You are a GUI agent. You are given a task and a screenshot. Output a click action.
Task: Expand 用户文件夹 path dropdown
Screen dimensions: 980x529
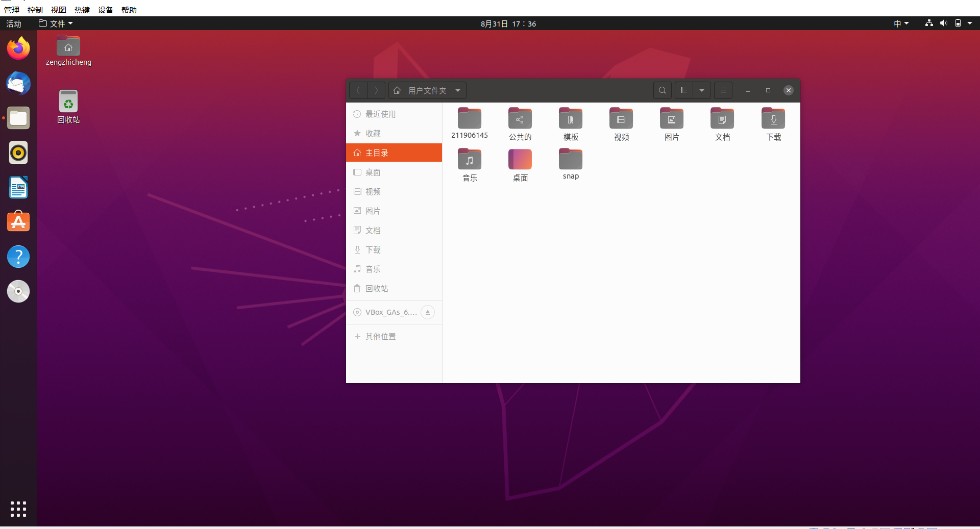pyautogui.click(x=458, y=90)
